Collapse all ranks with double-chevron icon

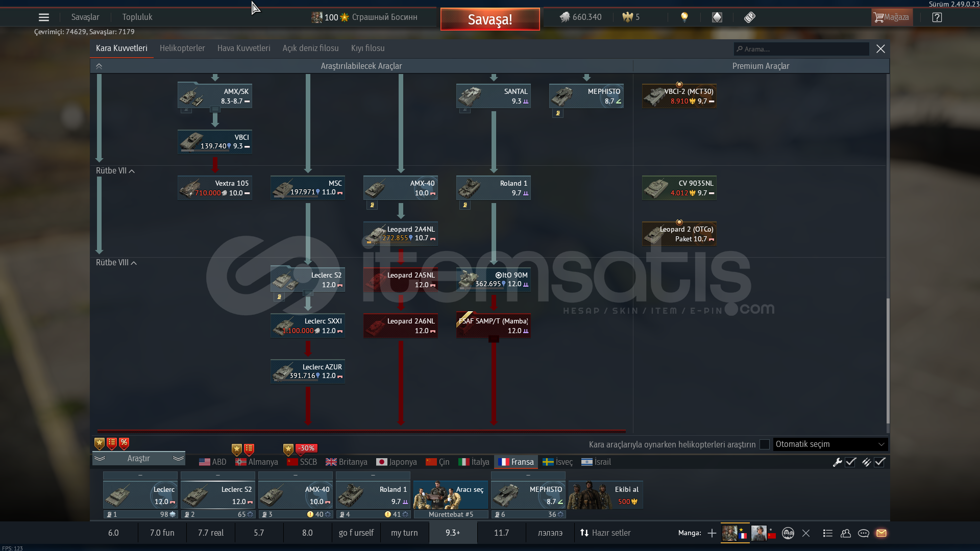point(99,66)
